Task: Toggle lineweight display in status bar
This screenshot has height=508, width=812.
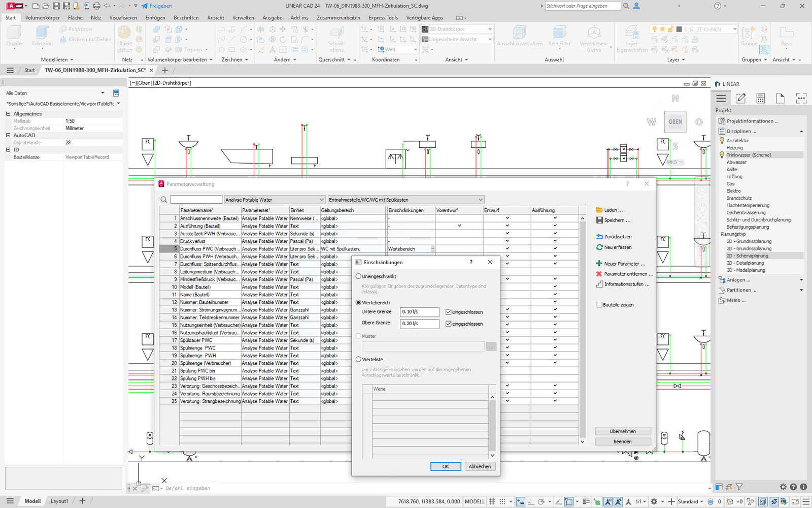Action: [x=586, y=501]
